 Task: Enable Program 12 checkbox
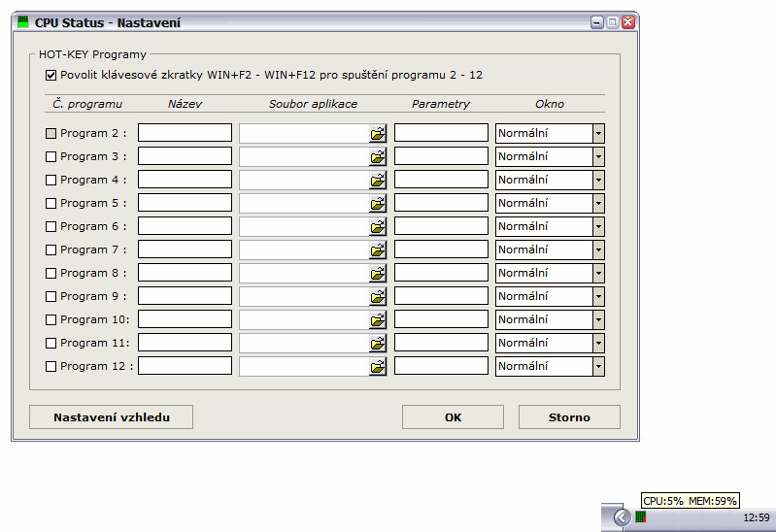tap(51, 366)
